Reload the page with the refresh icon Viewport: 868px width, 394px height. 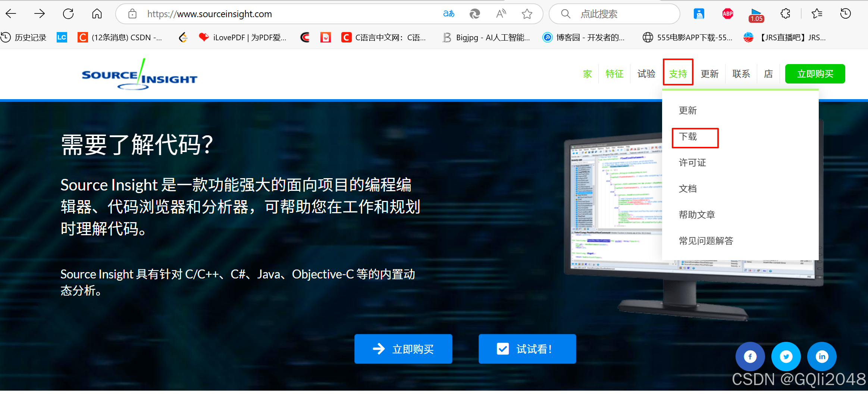point(68,14)
